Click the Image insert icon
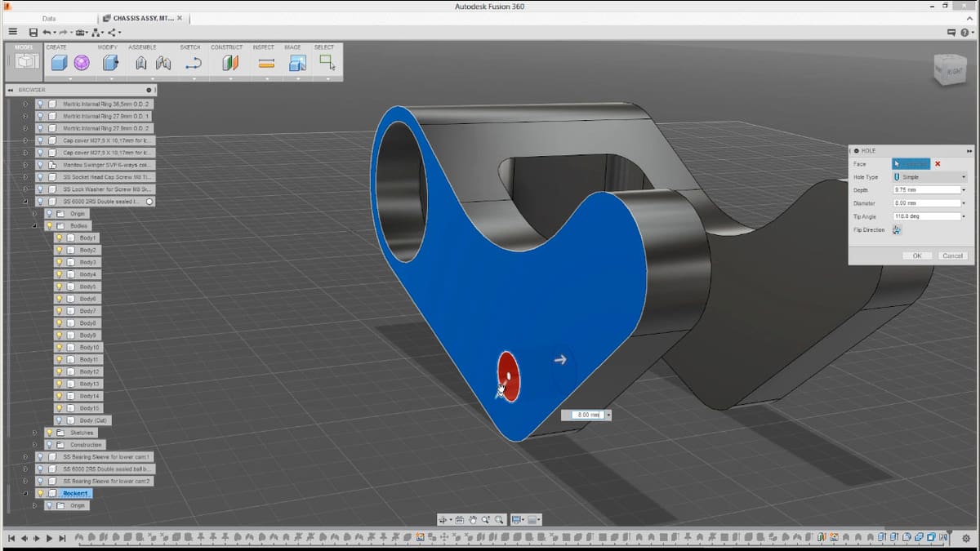The height and width of the screenshot is (551, 980). tap(296, 63)
